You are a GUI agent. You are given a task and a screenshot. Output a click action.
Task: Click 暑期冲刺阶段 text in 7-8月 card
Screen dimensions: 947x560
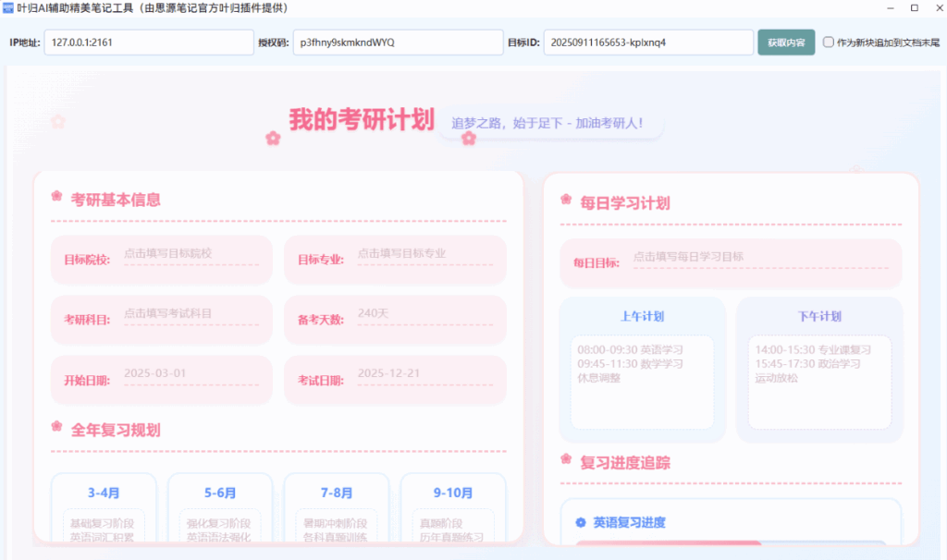click(335, 523)
